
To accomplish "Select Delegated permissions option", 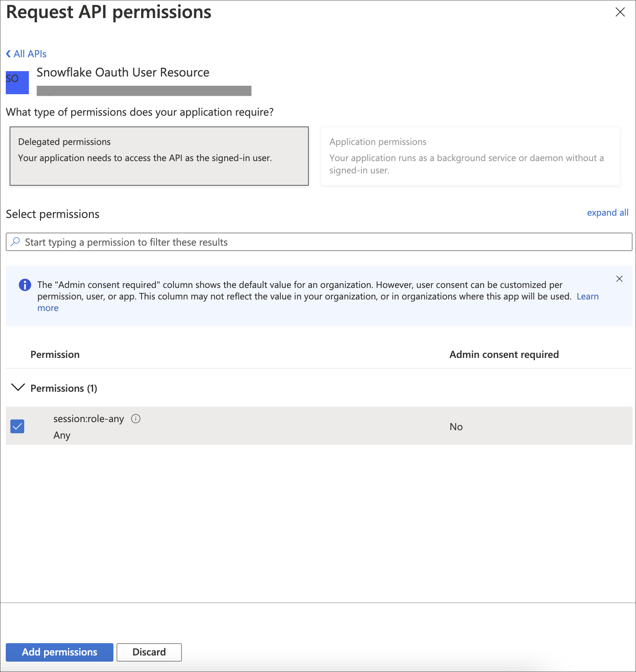I will [x=159, y=156].
